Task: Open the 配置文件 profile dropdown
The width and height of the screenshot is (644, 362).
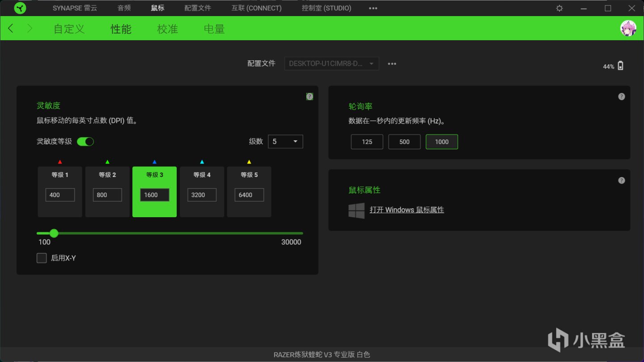Action: 332,63
